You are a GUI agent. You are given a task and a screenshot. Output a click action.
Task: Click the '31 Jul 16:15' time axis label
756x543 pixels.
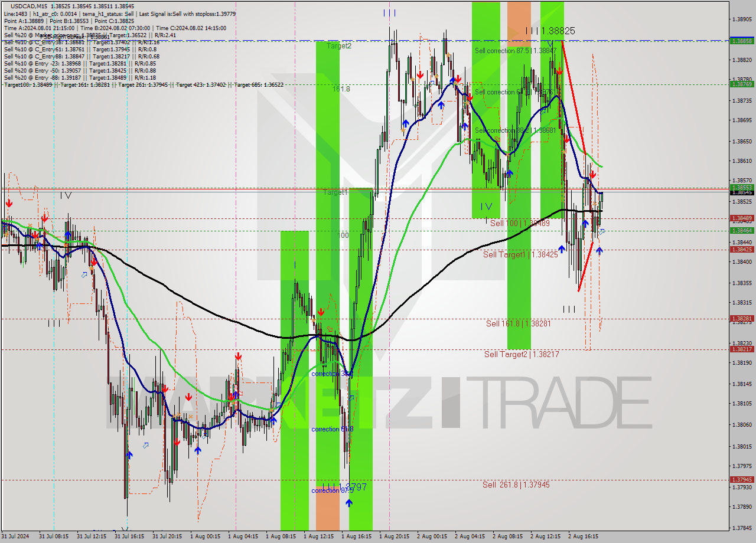tap(129, 537)
